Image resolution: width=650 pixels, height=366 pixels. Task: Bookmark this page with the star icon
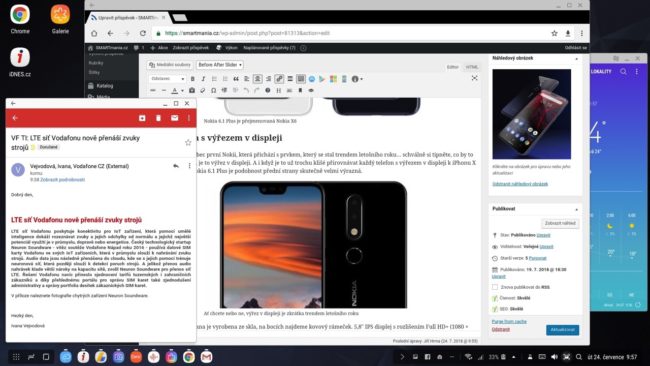click(x=554, y=33)
